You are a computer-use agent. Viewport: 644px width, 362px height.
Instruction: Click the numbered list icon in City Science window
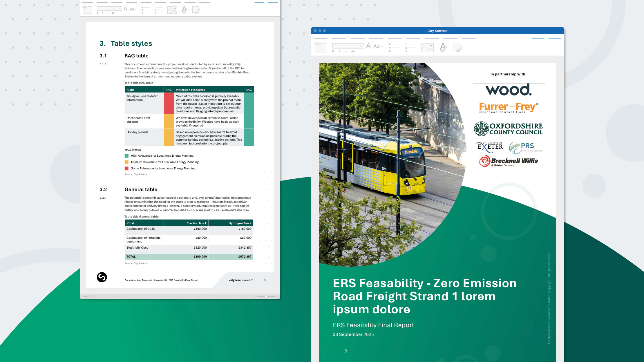(410, 48)
